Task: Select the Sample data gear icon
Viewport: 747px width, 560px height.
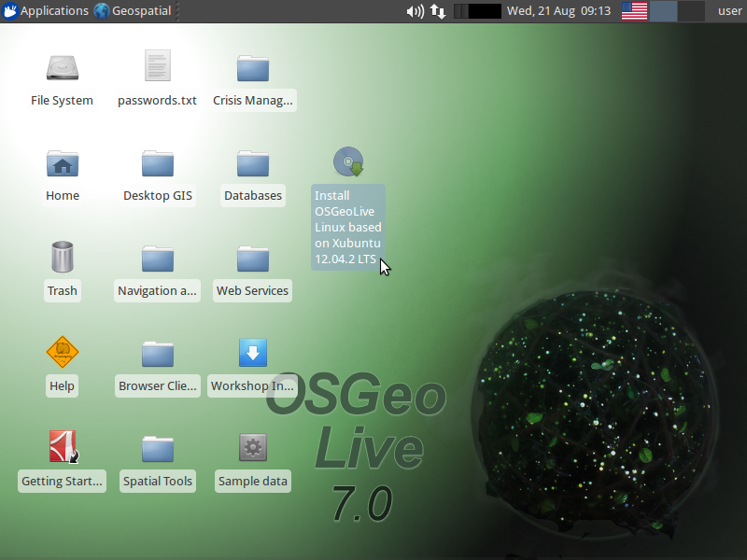Action: [253, 447]
